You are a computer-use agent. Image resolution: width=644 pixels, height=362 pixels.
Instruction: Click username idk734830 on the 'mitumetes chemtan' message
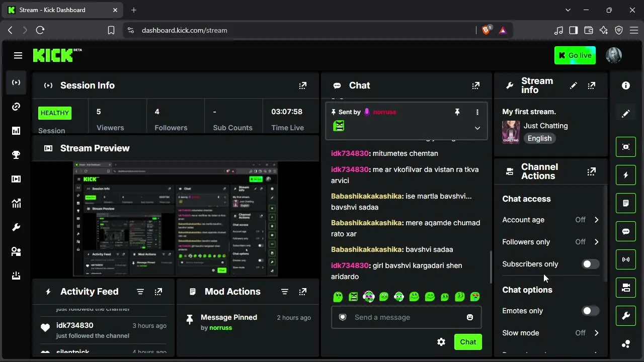click(x=350, y=153)
